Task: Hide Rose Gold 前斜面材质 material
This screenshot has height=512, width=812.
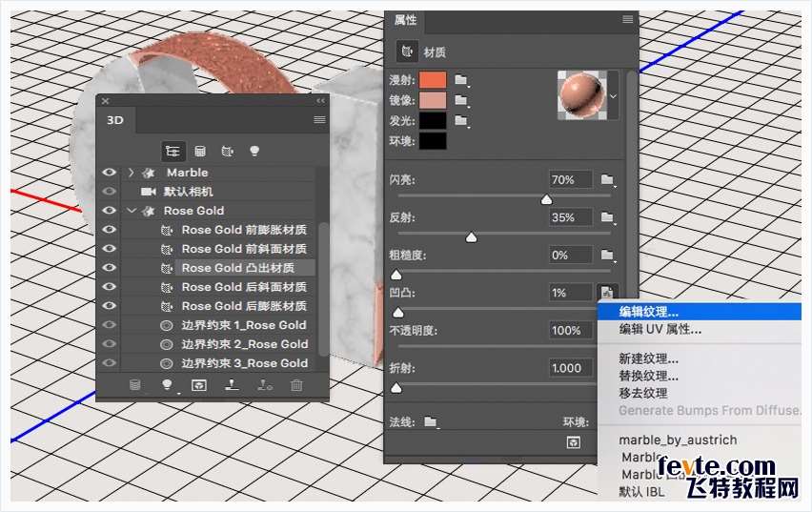Action: (110, 249)
